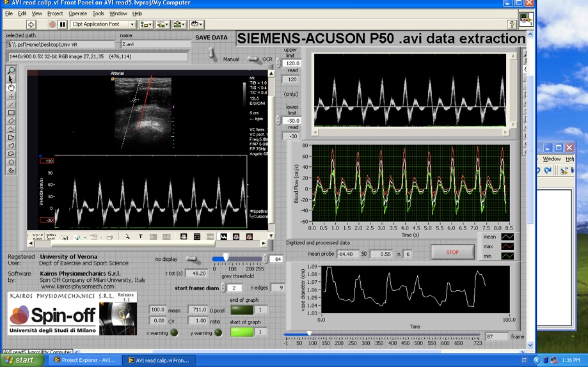Select the Point crosshair tool

[x=12, y=96]
